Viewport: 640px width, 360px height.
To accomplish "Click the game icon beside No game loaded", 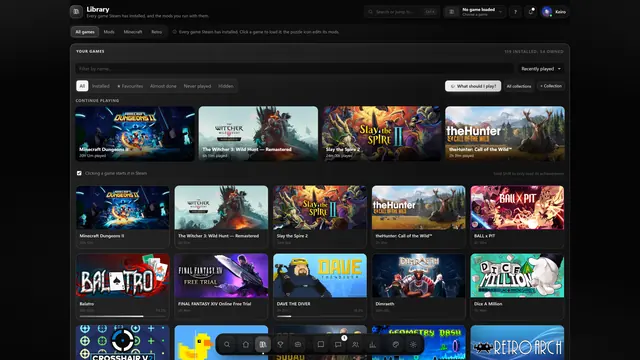I will click(x=451, y=12).
